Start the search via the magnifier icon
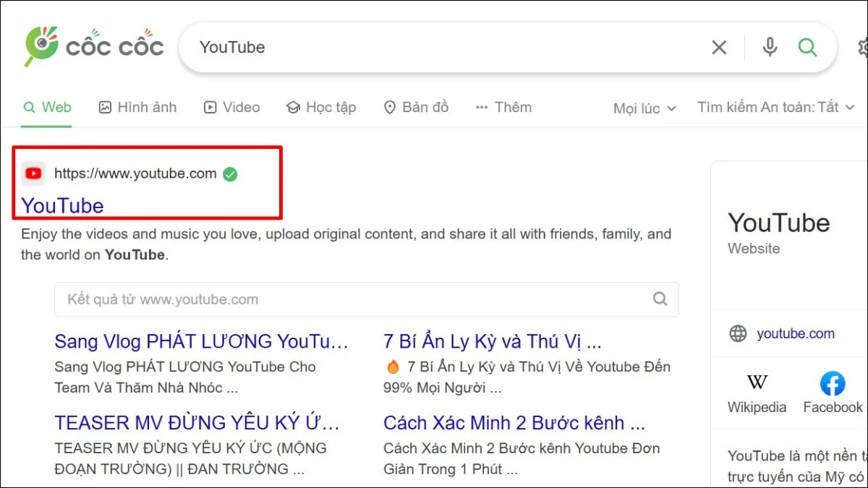Viewport: 868px width, 488px height. [808, 47]
